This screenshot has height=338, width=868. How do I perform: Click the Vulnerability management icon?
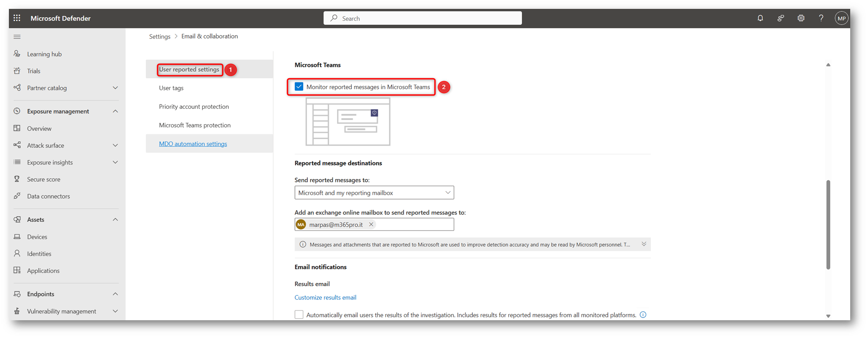click(x=17, y=311)
